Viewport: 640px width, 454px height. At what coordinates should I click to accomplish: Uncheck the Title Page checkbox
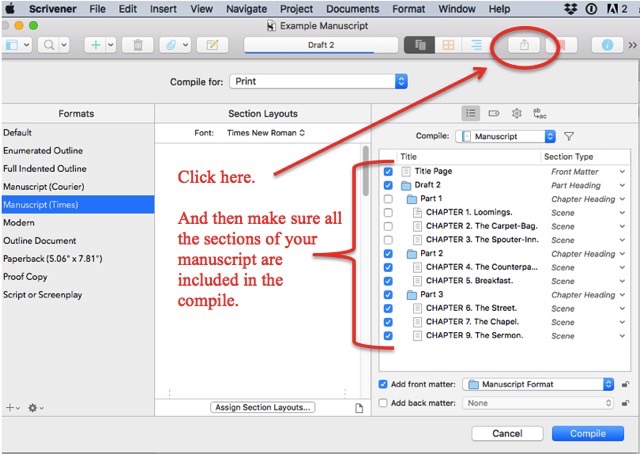pyautogui.click(x=388, y=171)
